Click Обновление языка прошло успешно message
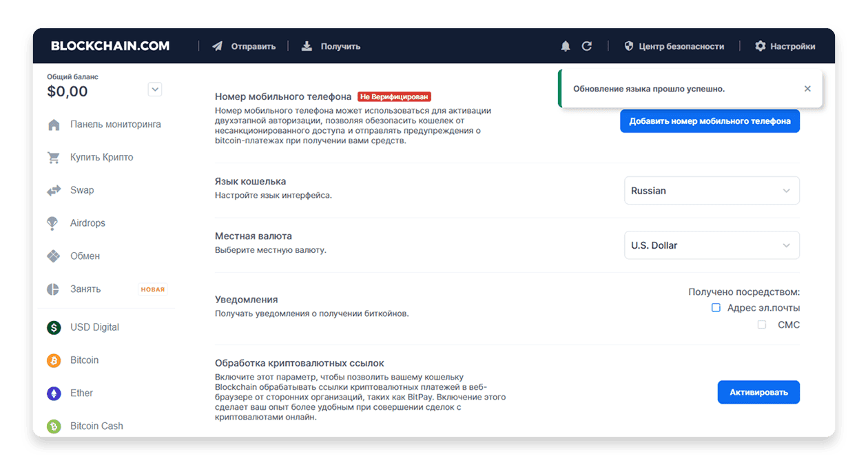 click(649, 89)
